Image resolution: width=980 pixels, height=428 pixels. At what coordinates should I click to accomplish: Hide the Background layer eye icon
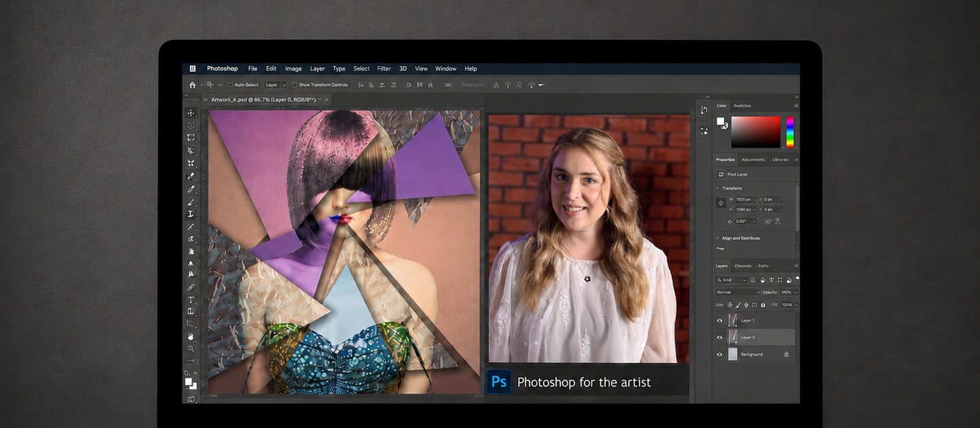[x=719, y=354]
